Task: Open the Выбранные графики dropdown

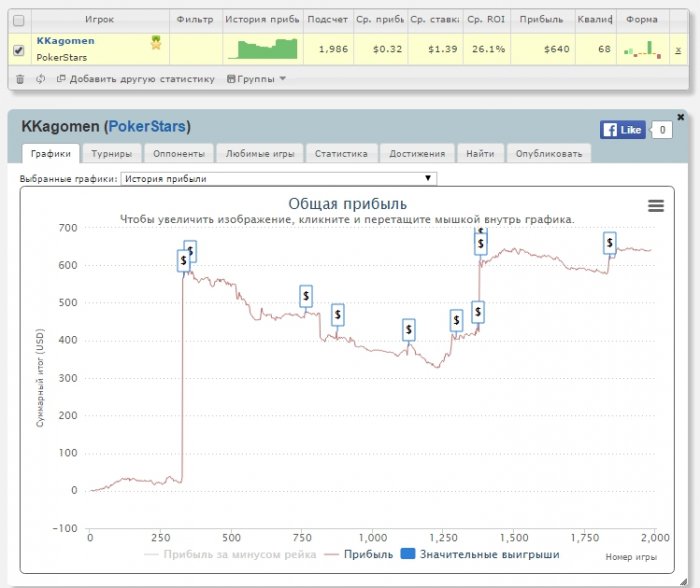Action: click(x=278, y=179)
